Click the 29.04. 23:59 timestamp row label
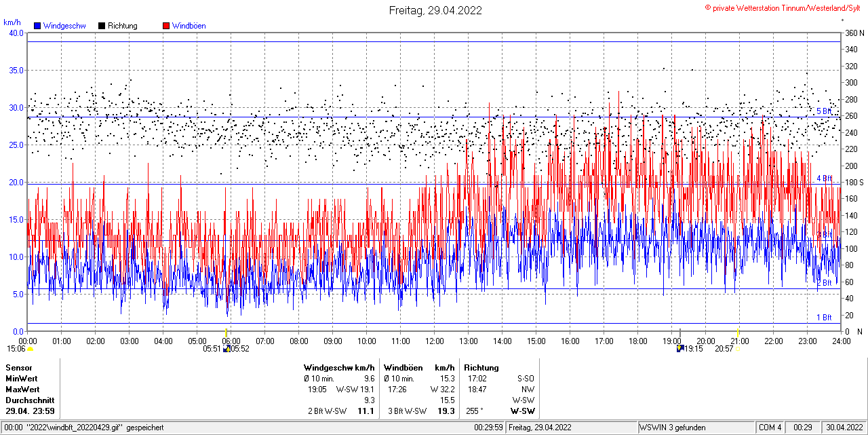Screen dimensions: 868x435 (31, 411)
